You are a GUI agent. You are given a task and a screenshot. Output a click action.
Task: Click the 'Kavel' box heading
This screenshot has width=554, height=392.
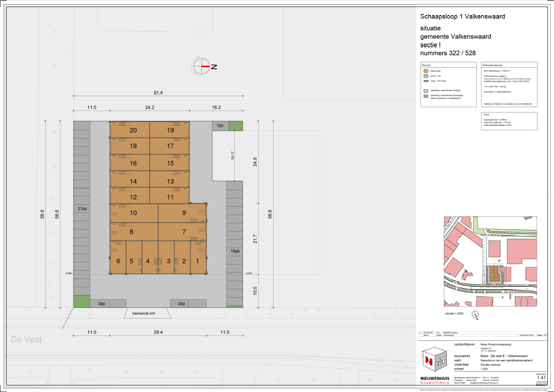click(x=486, y=115)
